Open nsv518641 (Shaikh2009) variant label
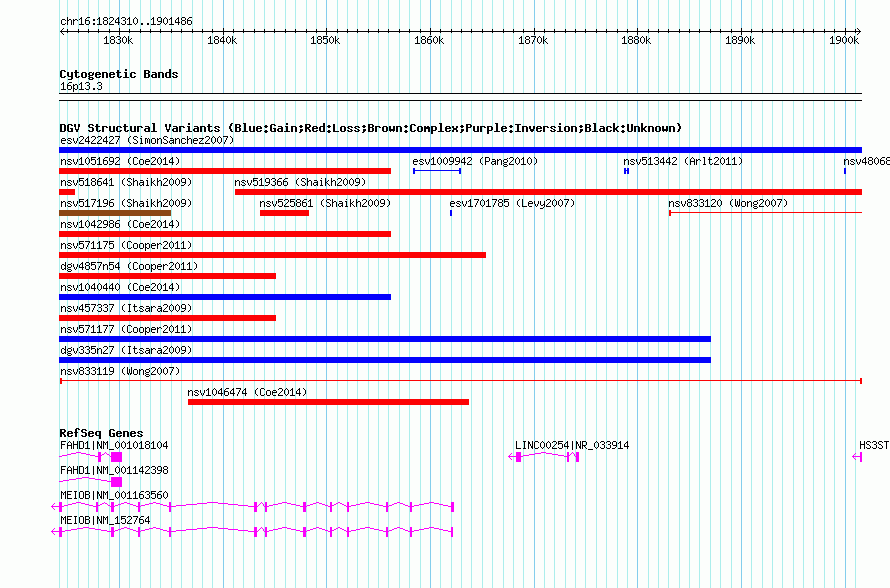The image size is (890, 588). (x=126, y=182)
